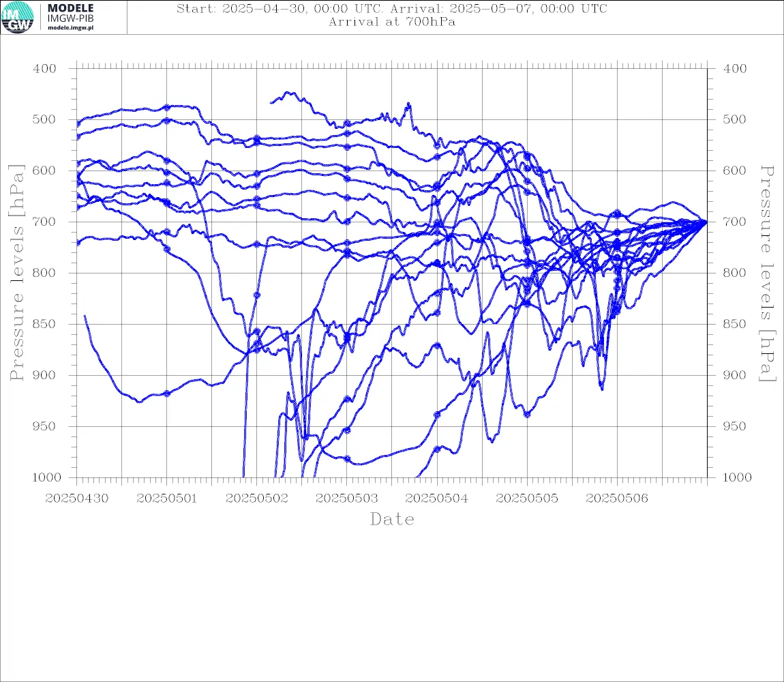
Task: Click the 'Date' x-axis title
Action: coord(392,519)
